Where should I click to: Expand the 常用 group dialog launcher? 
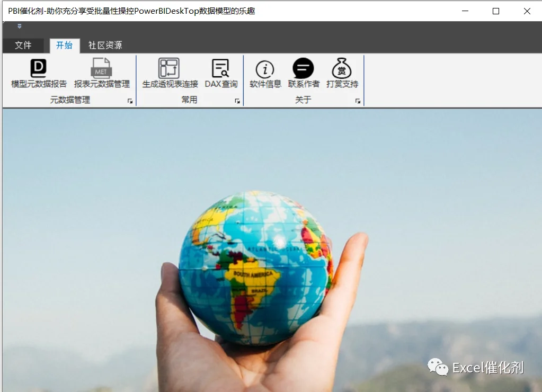tap(237, 101)
